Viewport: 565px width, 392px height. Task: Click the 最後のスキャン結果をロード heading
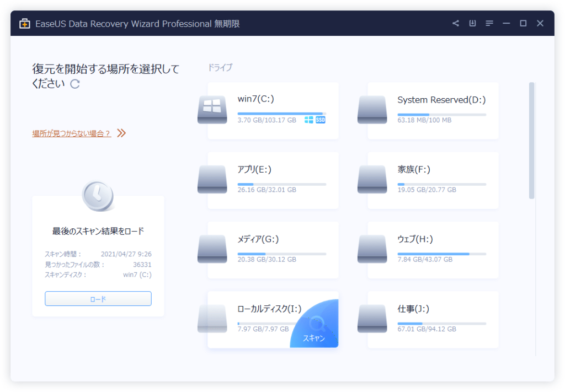tap(98, 231)
